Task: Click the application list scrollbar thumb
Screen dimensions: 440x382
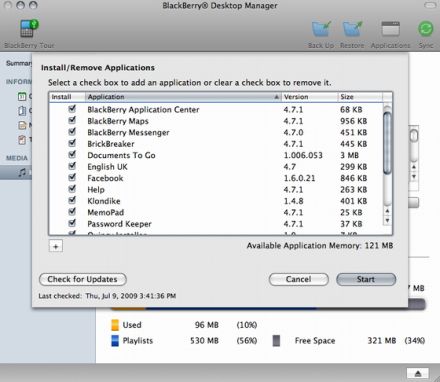Action: pos(387,143)
